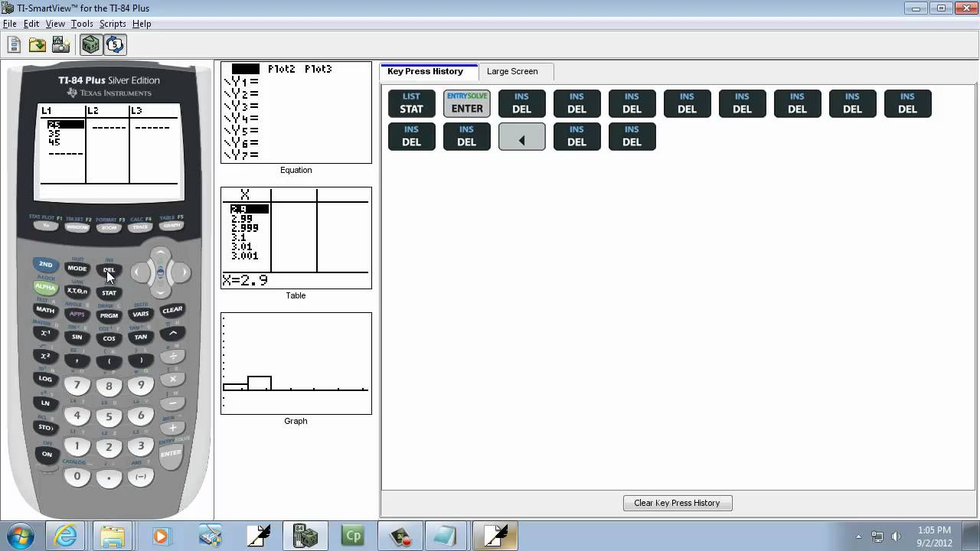
Task: Click the LN key
Action: tap(45, 403)
